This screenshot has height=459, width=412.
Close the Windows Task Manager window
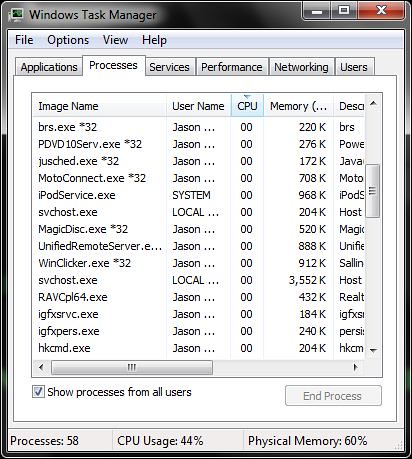tap(381, 11)
